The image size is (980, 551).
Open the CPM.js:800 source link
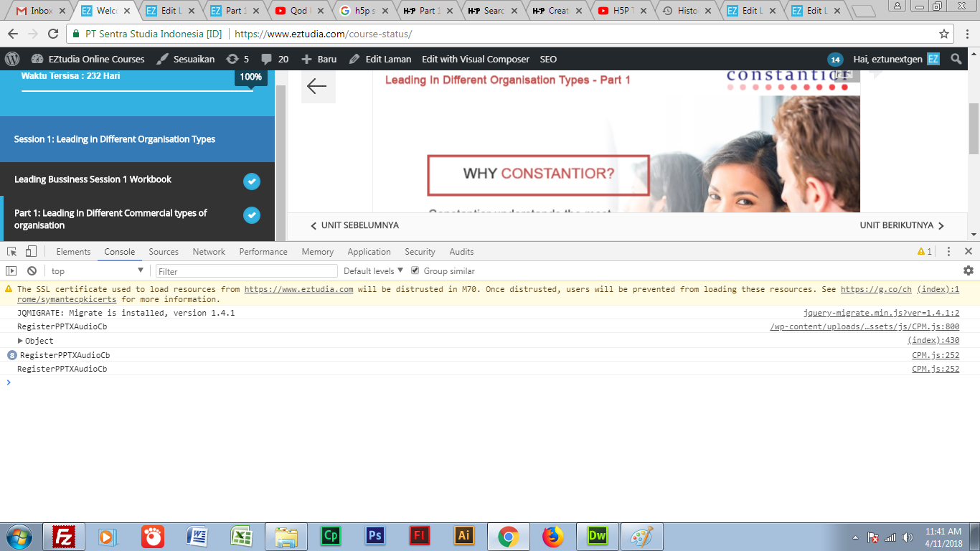pos(864,326)
